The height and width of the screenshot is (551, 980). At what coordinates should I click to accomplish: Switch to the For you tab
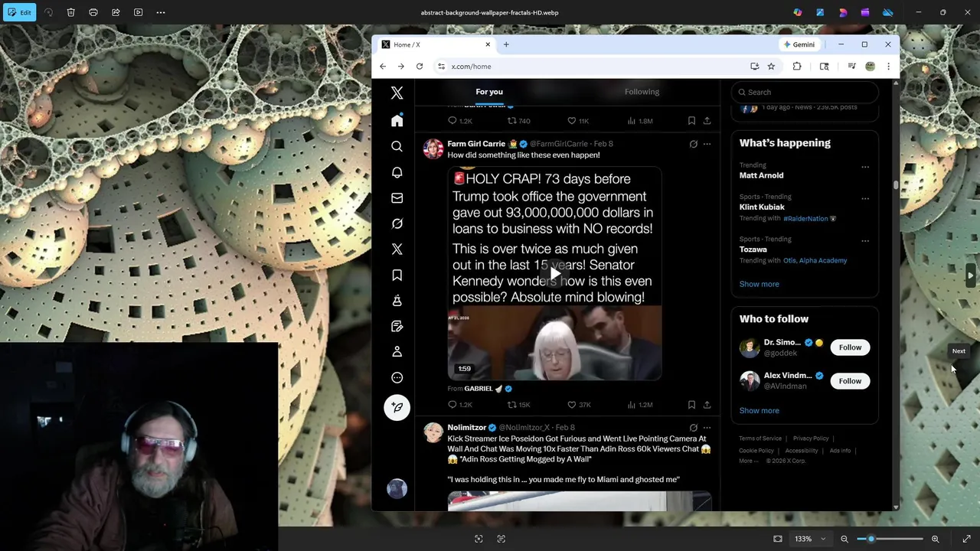click(489, 92)
